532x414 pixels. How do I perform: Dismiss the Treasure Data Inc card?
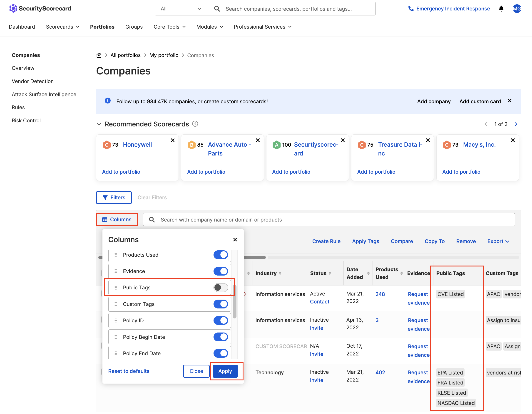(428, 140)
